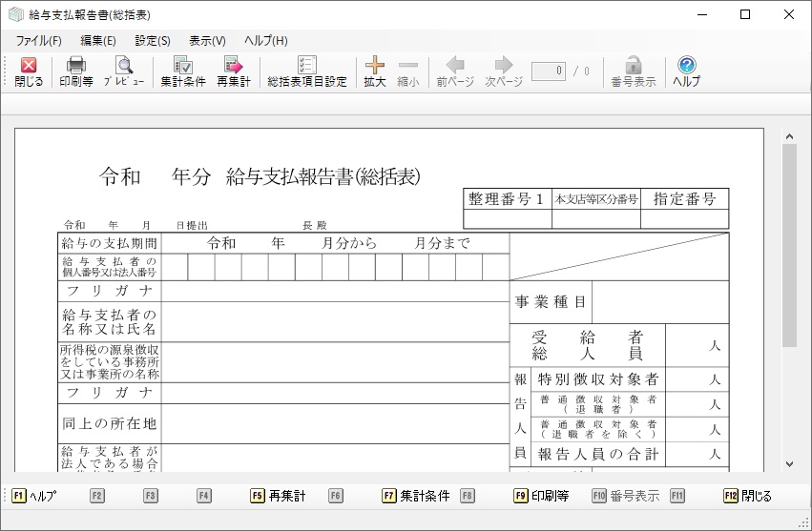Open the ヘルプ(H) menu

[265, 41]
